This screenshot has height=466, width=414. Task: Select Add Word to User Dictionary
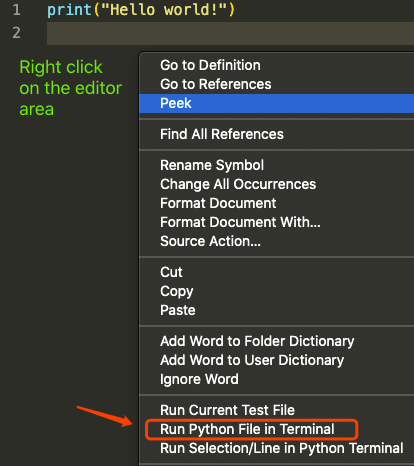[x=277, y=360]
